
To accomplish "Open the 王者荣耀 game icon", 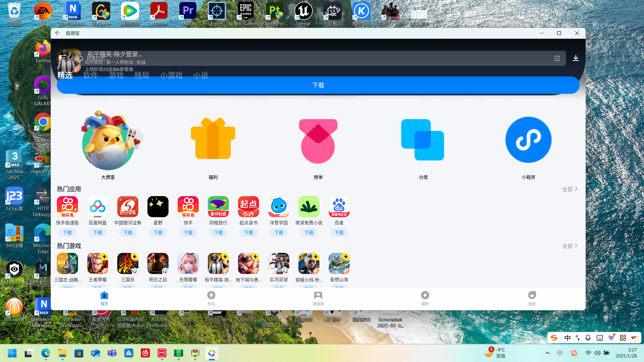I will pyautogui.click(x=98, y=263).
